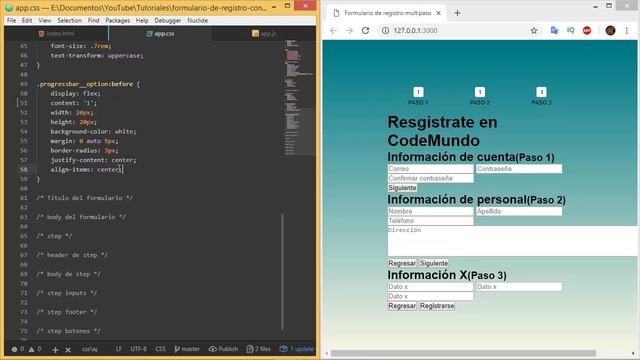Open the Nuclide menu in Atom
Viewport: 640px width, 360px height.
click(x=198, y=20)
